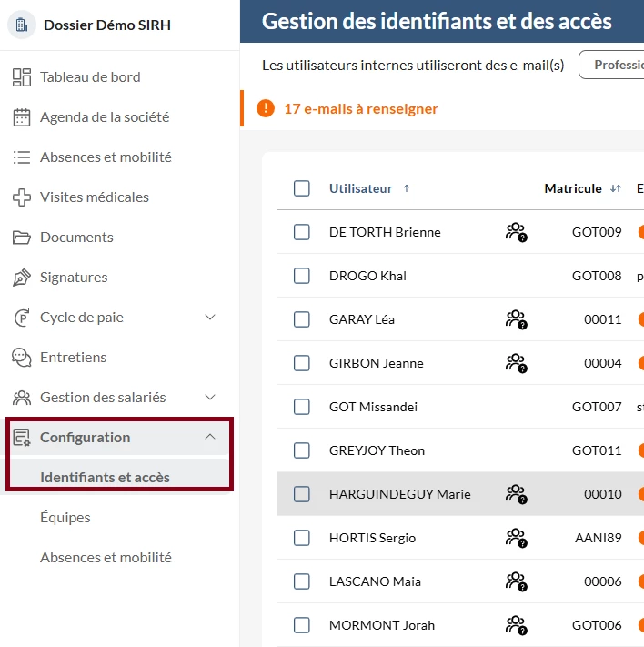Open Tableau de bord dashboard icon
Viewport: 644px width, 647px height.
coord(22,77)
